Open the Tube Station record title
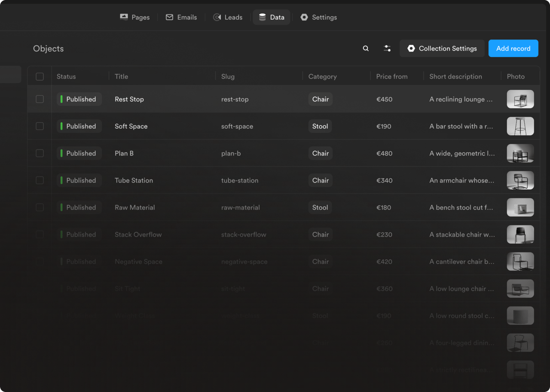 [x=134, y=180]
